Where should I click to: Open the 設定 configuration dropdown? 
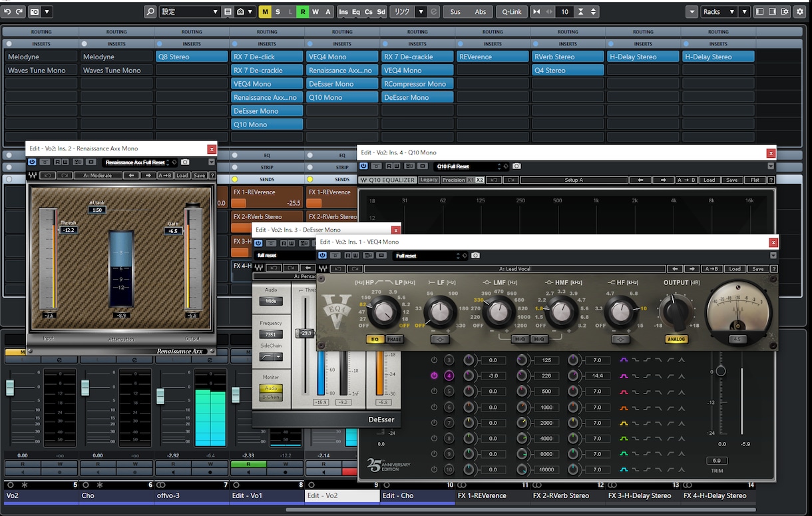point(189,11)
